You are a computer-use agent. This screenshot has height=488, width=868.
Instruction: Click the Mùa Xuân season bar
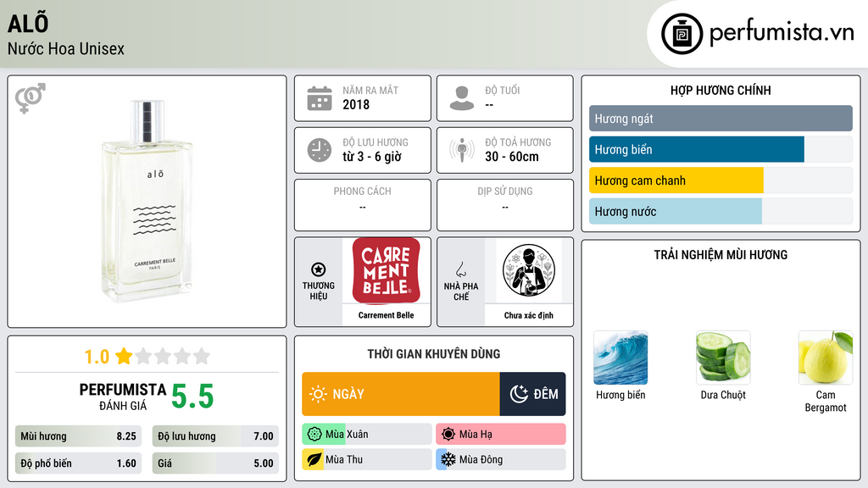(x=367, y=435)
